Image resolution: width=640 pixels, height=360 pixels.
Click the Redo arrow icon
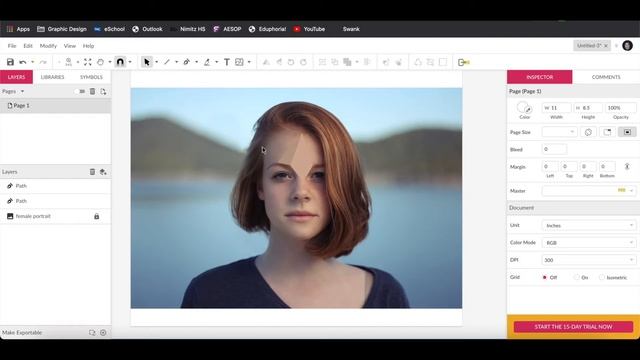coord(43,62)
